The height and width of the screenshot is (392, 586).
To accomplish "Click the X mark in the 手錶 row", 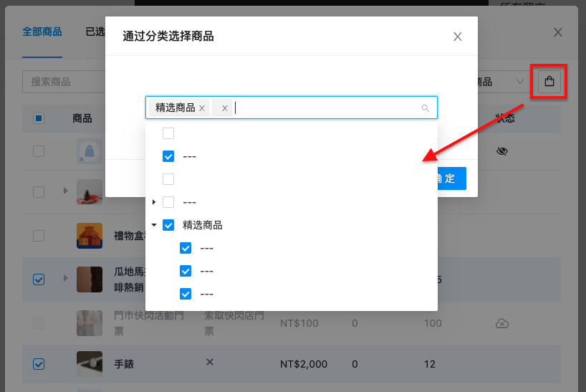I will tap(210, 362).
